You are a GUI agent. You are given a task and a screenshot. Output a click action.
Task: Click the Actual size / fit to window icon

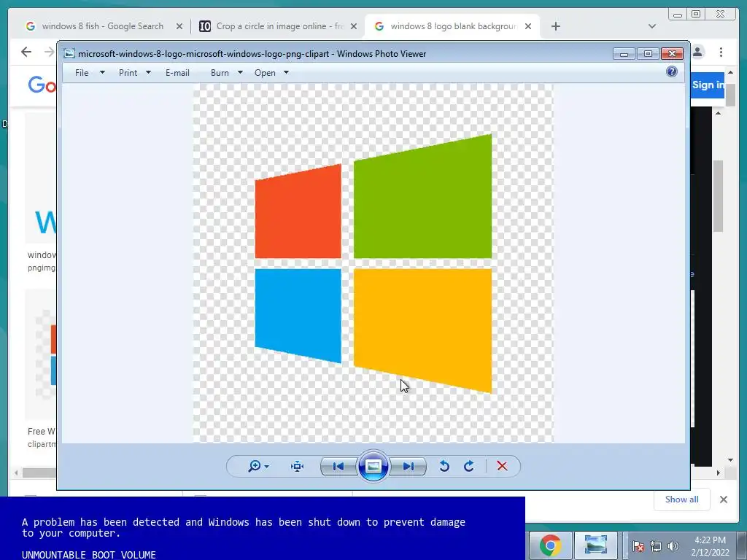(x=298, y=466)
